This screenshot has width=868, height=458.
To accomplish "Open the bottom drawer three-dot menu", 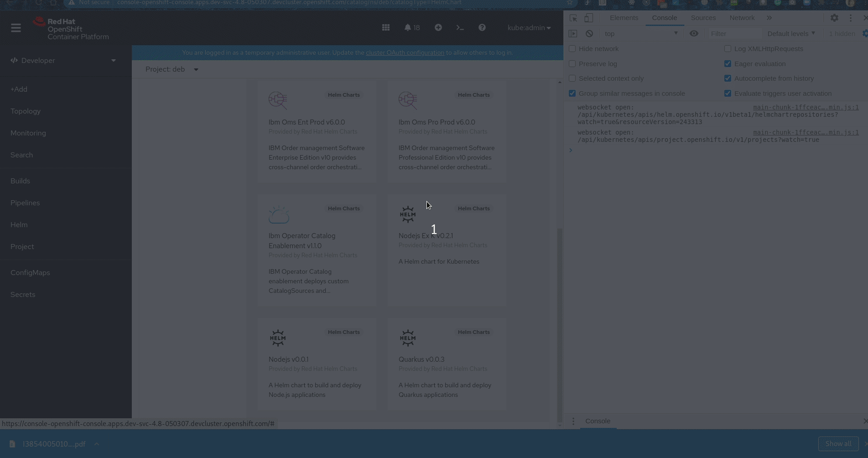I will pos(573,421).
